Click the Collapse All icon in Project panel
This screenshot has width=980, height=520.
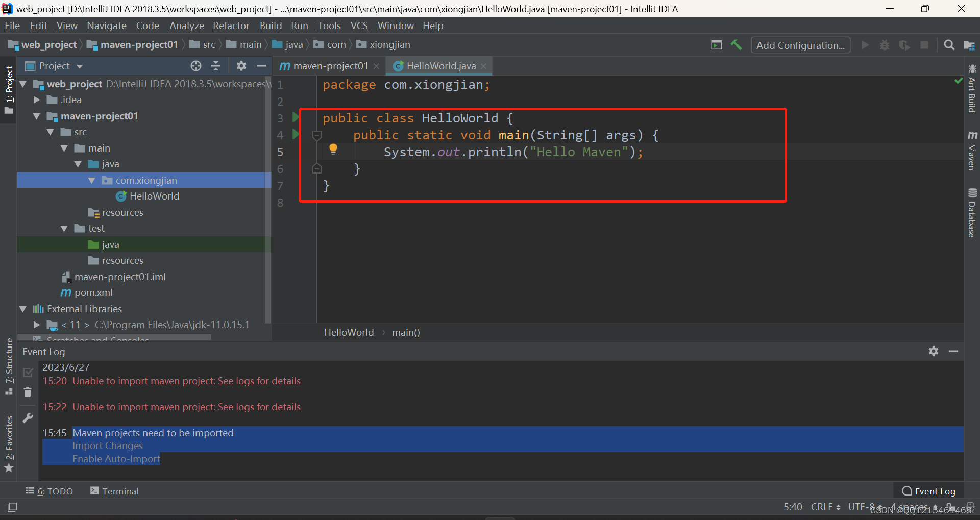216,66
